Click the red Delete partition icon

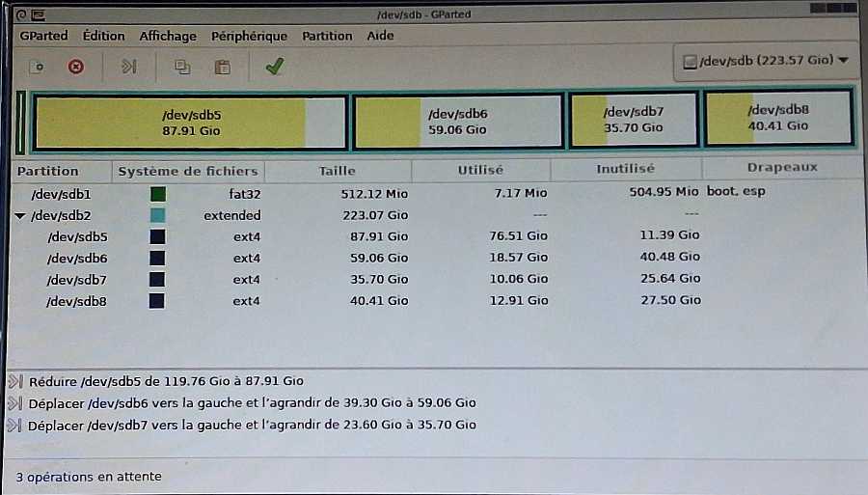click(x=76, y=67)
